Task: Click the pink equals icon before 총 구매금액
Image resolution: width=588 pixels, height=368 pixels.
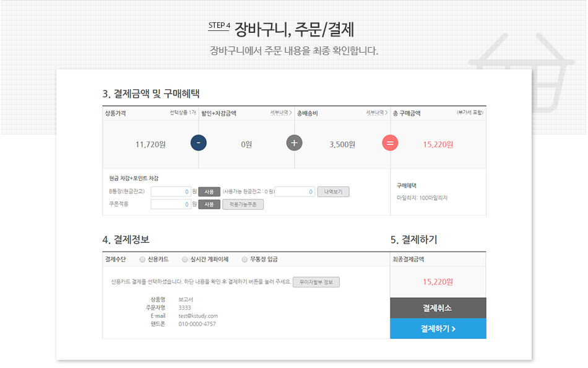Action: pyautogui.click(x=390, y=142)
